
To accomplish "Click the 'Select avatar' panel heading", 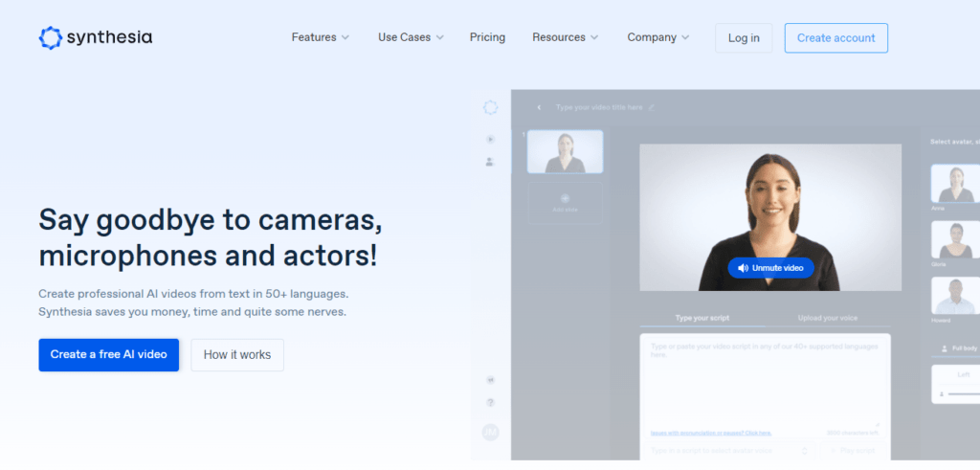I will click(x=954, y=142).
